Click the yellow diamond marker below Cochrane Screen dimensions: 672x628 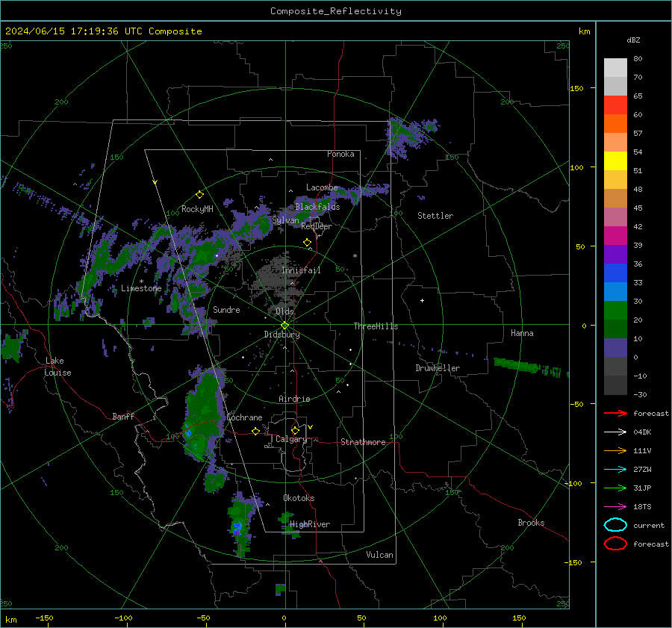pos(256,431)
